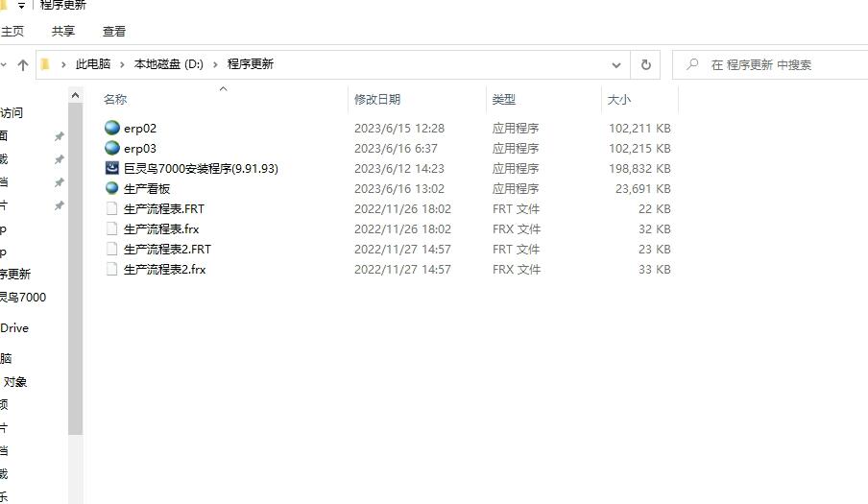Expand the chevron after 本地磁盘 (D:) breadcrumb

click(x=215, y=64)
